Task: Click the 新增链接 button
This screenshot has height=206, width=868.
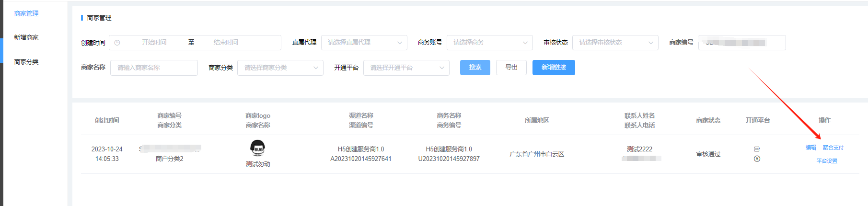Action: (x=554, y=68)
